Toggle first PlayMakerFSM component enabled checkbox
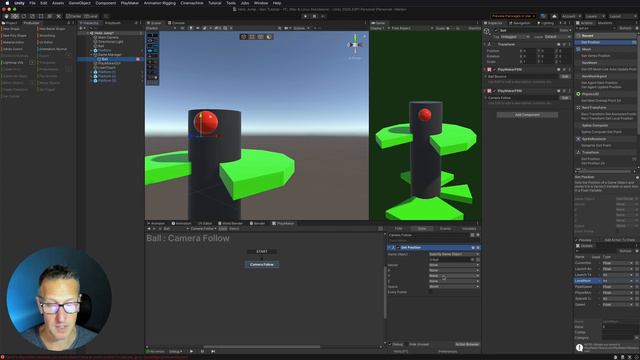The width and height of the screenshot is (640, 360). 495,70
